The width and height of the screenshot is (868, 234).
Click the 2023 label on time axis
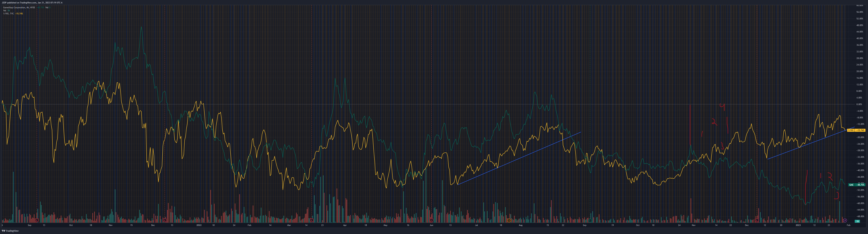point(798,225)
